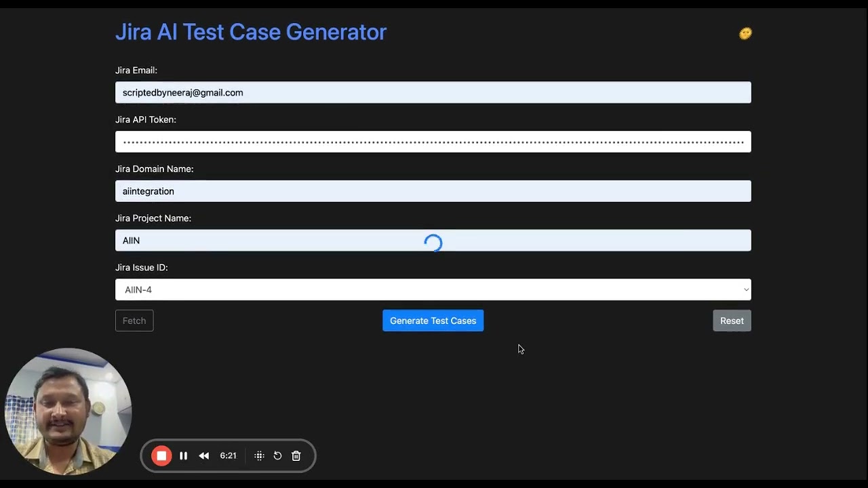This screenshot has width=868, height=488.
Task: Click the 6:21 recording timer
Action: [x=229, y=456]
